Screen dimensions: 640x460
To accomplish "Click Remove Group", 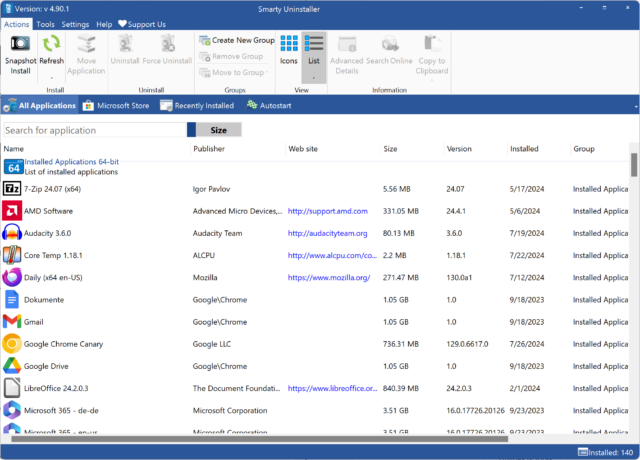I will (x=231, y=56).
